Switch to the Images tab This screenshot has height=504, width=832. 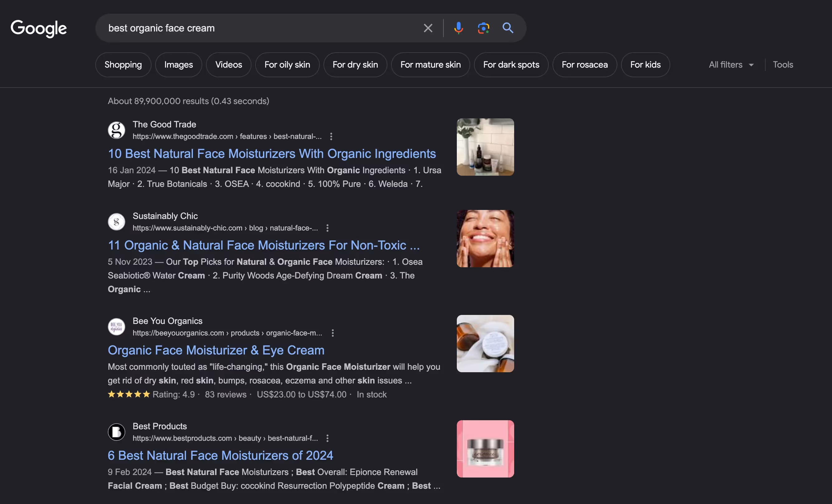click(179, 65)
